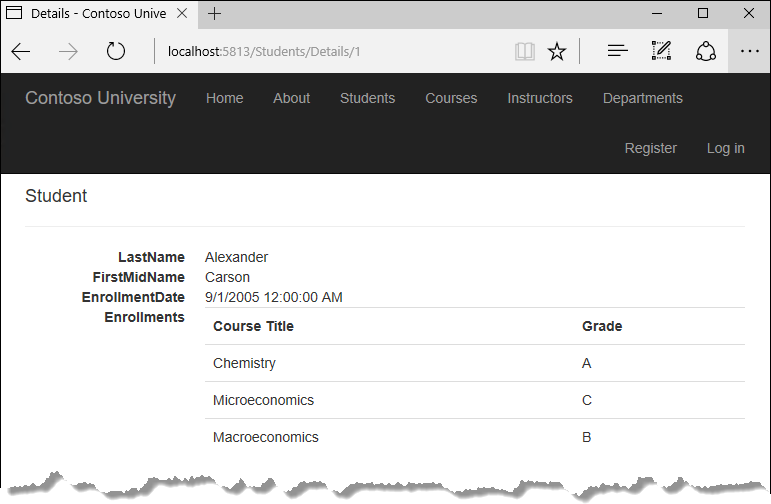Click the Enrollments label
Screen dimensions: 771x504
tap(145, 318)
